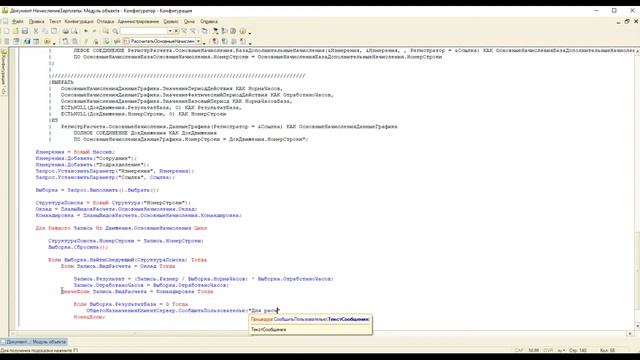The width and height of the screenshot is (640, 360).
Task: Click the Open file toolbar icon
Action: pyautogui.click(x=16, y=31)
